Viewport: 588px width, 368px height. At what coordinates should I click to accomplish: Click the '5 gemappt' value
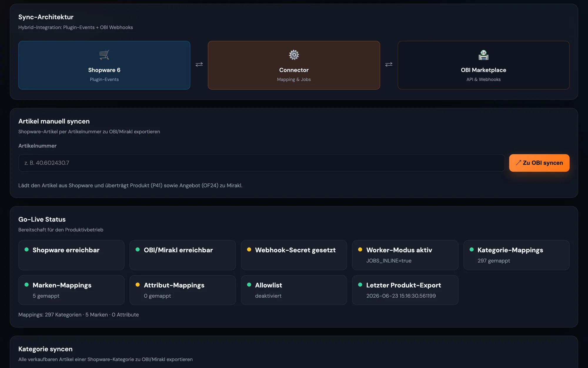[46, 296]
